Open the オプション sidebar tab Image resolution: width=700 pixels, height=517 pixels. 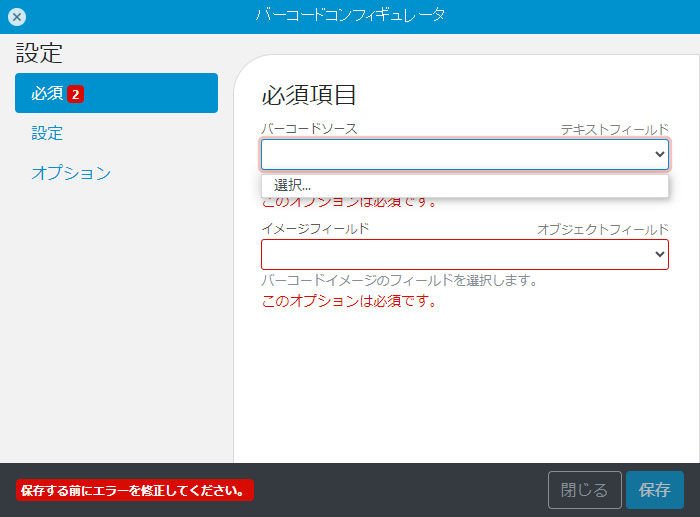tap(71, 173)
